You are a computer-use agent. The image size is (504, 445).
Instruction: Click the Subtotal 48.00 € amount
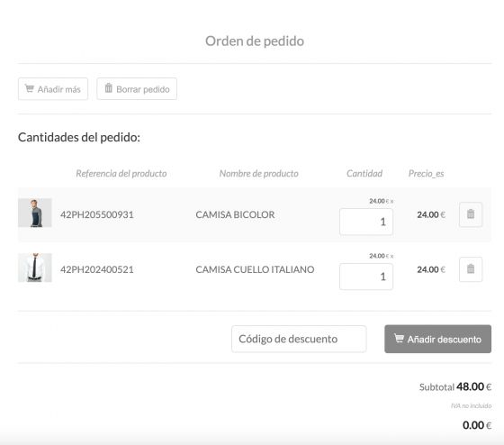coord(455,386)
